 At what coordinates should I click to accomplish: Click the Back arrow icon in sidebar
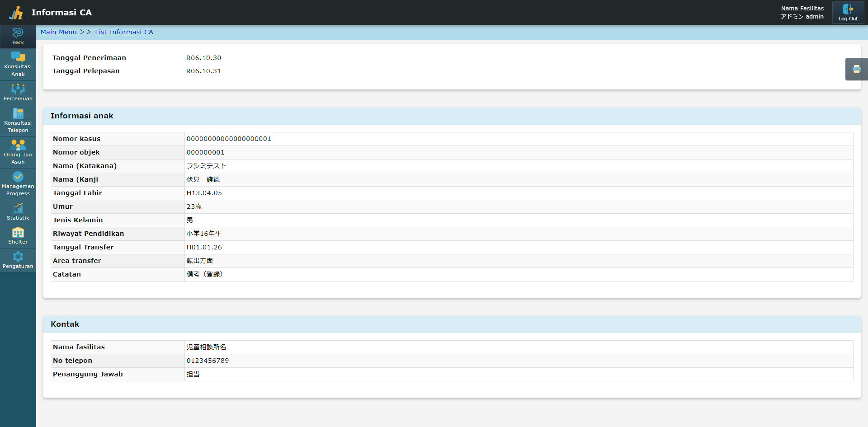click(18, 33)
